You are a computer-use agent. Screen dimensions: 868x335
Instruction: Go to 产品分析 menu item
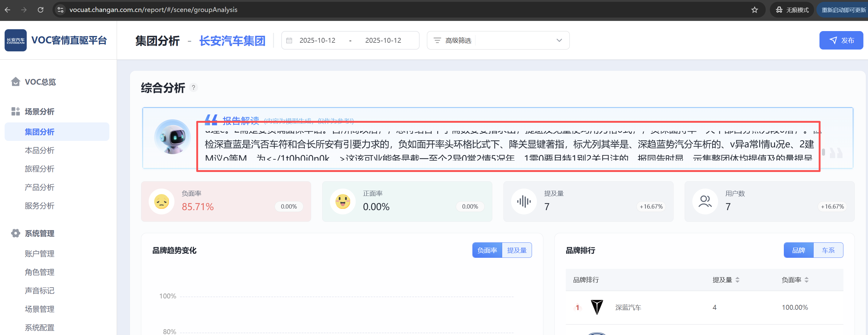pyautogui.click(x=39, y=187)
